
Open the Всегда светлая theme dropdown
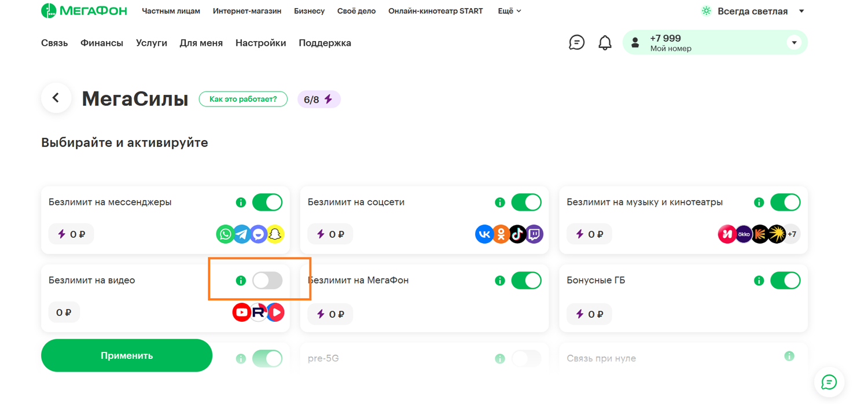click(x=752, y=11)
